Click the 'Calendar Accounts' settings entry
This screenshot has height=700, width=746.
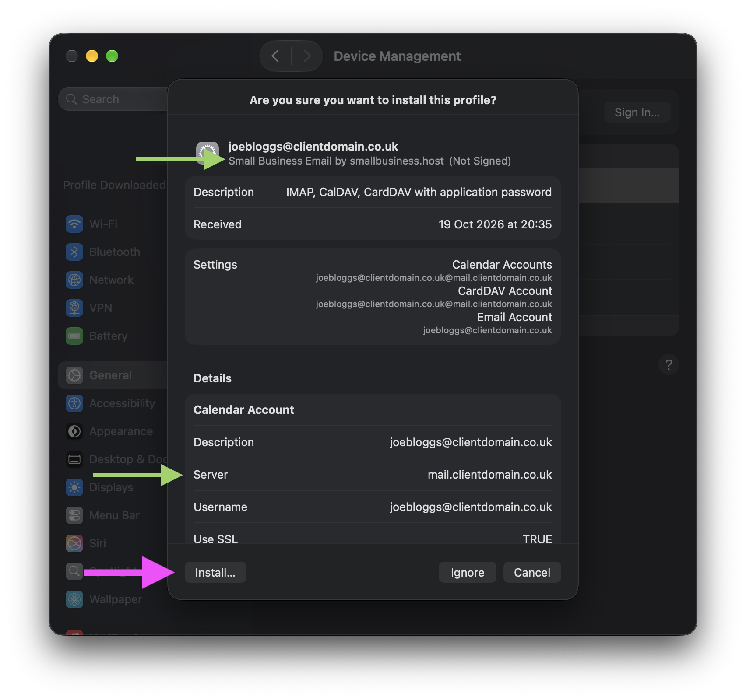tap(502, 265)
